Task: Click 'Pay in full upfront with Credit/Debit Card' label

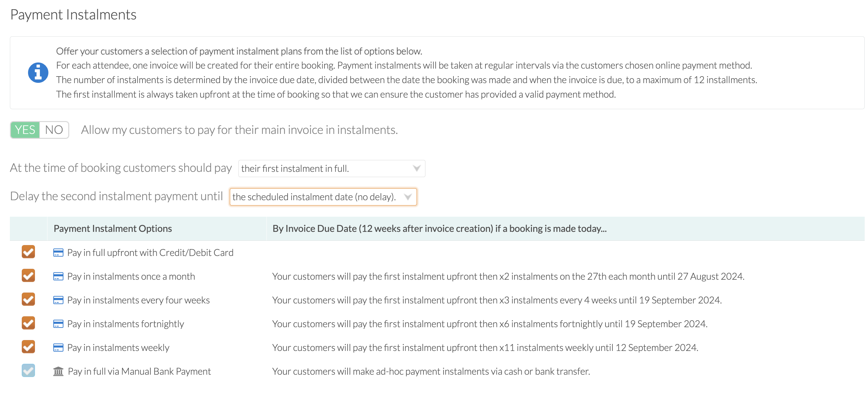Action: 150,253
